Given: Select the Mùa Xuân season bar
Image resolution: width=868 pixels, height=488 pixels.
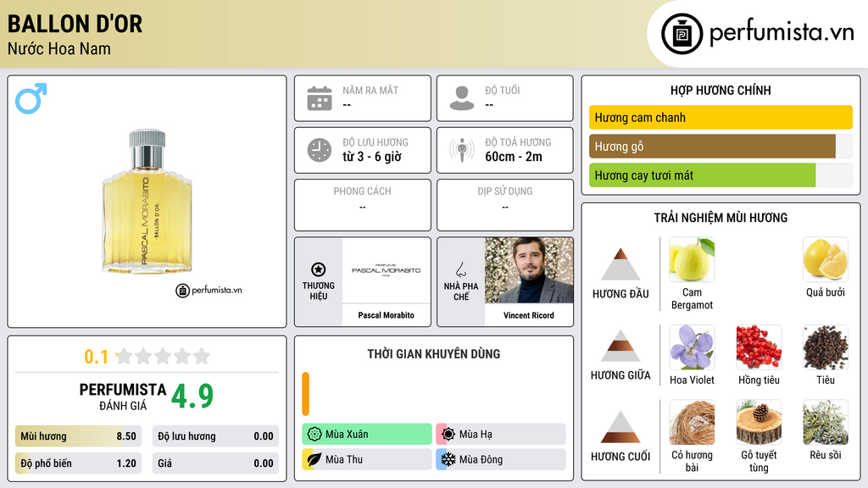Looking at the screenshot, I should click(x=367, y=435).
